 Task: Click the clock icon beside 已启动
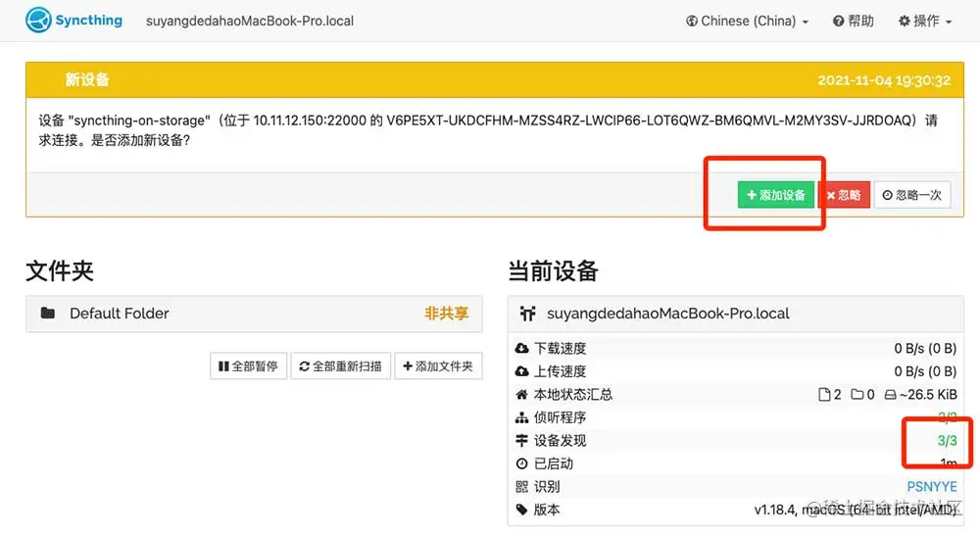click(522, 463)
